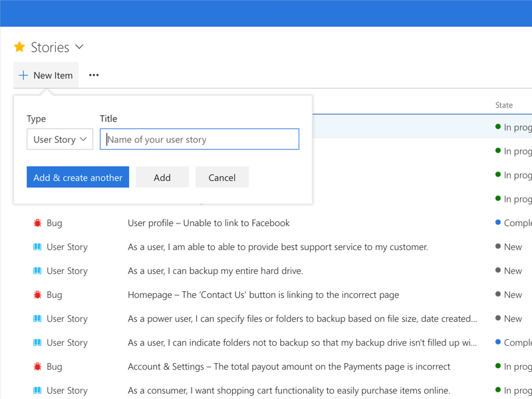Open 'User profile – Unable to link to Facebook'
Image resolution: width=532 pixels, height=399 pixels.
coord(209,223)
